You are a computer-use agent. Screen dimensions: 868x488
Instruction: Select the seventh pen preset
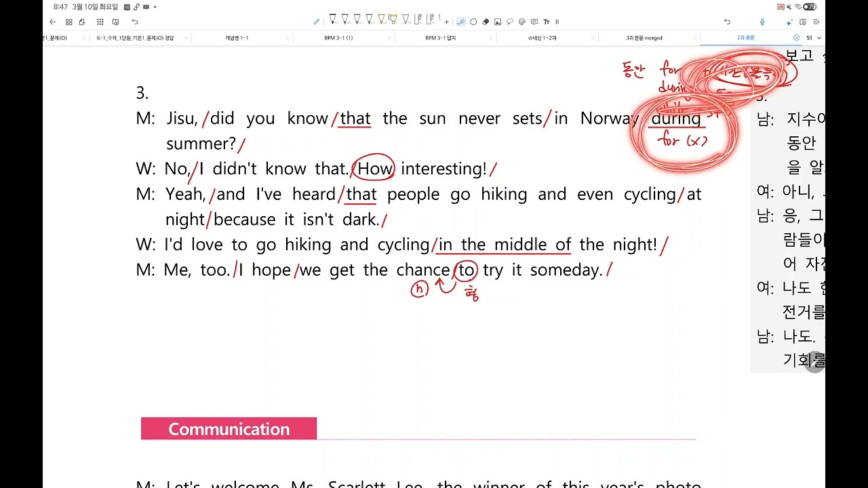click(406, 19)
